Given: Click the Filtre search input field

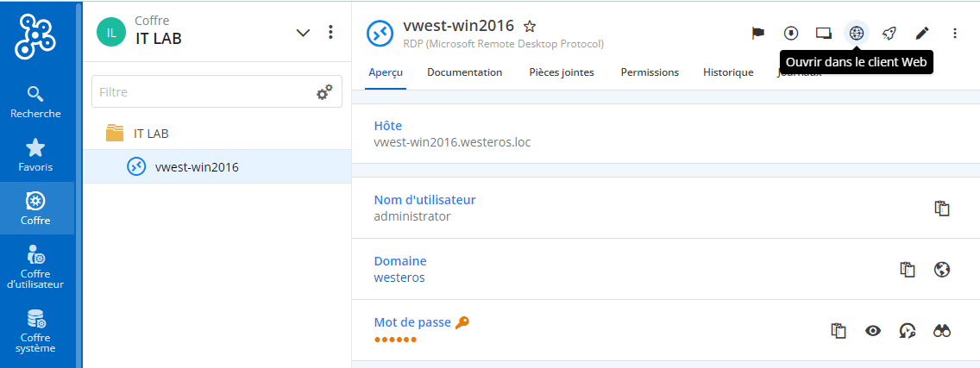Looking at the screenshot, I should [203, 91].
